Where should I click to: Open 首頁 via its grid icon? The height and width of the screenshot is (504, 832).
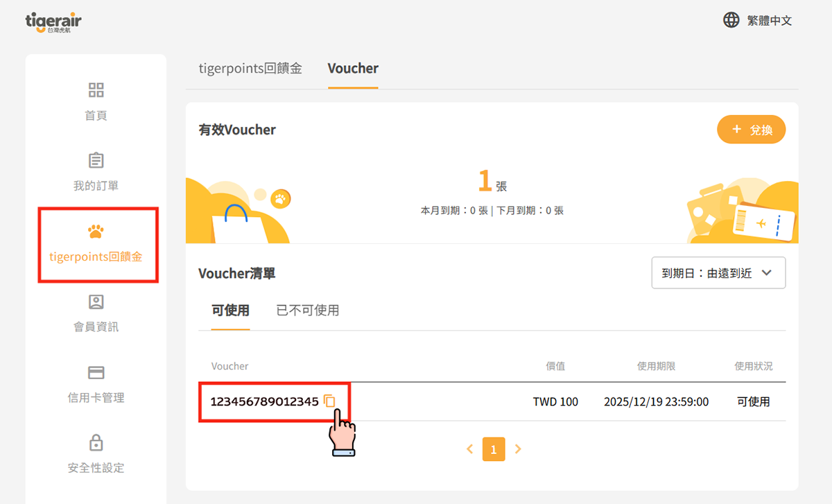pos(96,90)
